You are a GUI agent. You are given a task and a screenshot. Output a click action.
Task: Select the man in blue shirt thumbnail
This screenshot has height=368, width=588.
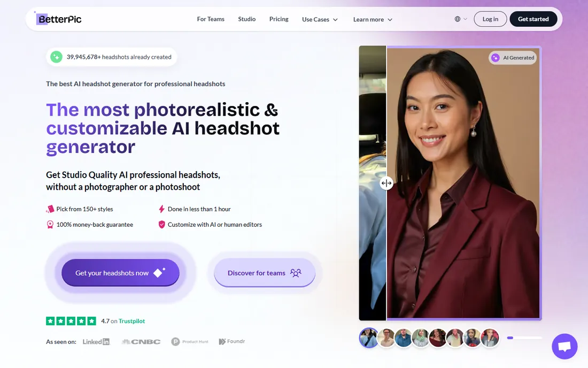pos(404,338)
